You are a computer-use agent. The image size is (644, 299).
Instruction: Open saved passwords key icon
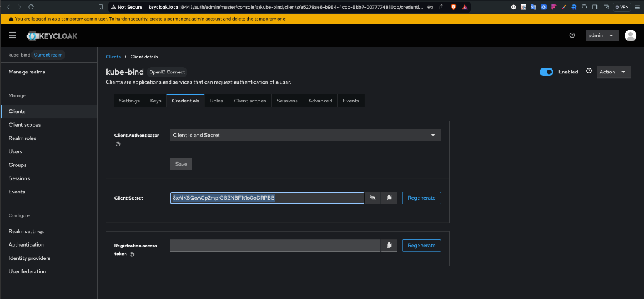[x=430, y=7]
